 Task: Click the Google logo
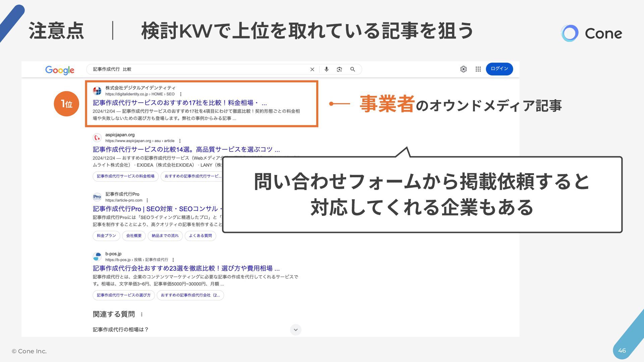point(60,70)
